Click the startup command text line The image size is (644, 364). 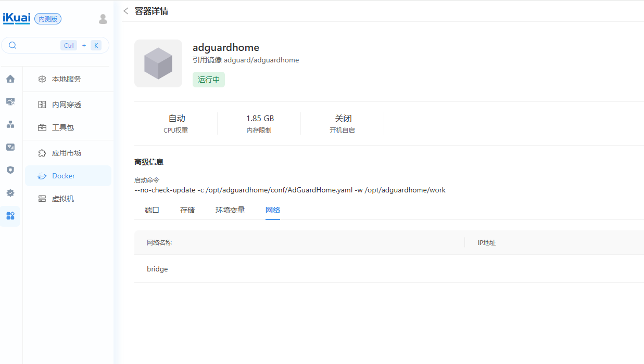coord(290,190)
